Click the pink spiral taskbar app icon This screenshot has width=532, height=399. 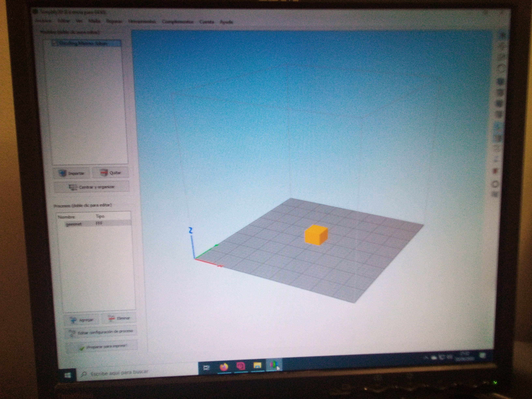coord(241,367)
